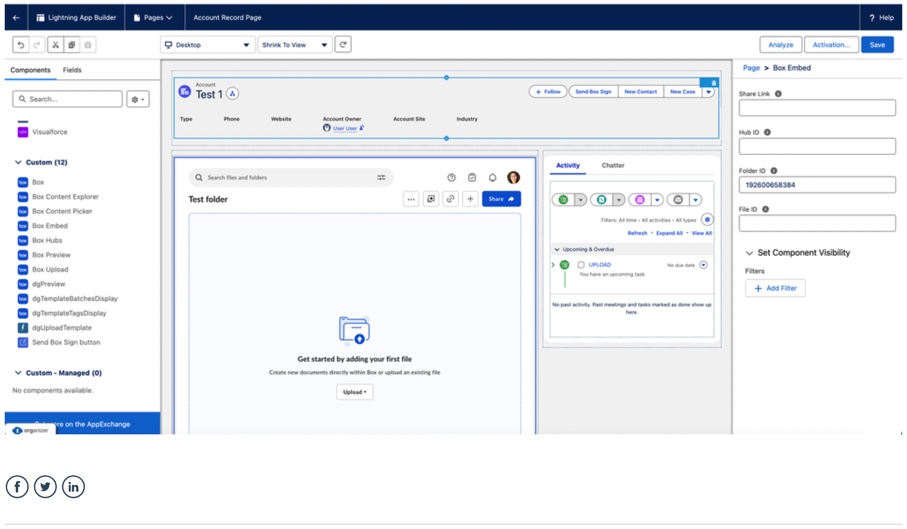Click the Share Link input field

[x=817, y=108]
